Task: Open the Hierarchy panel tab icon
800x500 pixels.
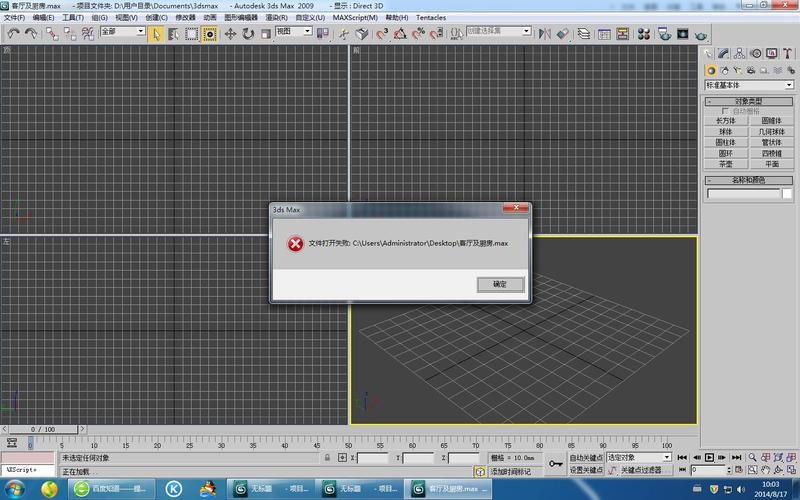Action: 741,53
